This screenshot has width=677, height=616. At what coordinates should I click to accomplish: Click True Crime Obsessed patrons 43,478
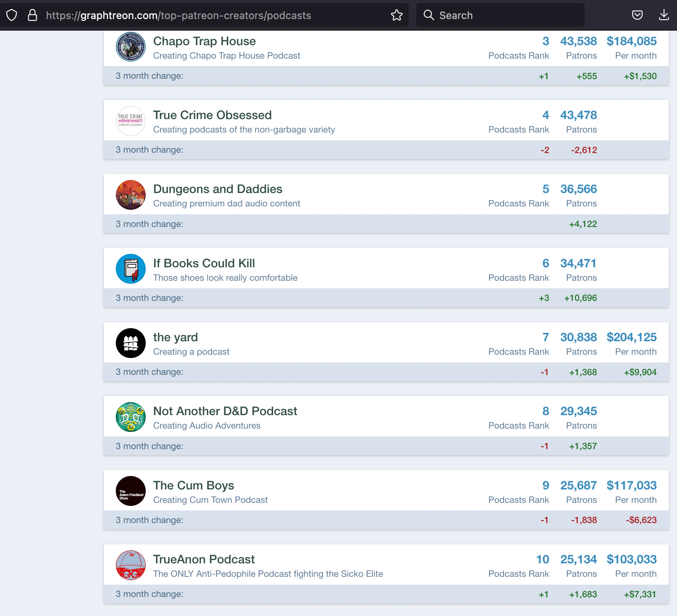tap(578, 115)
